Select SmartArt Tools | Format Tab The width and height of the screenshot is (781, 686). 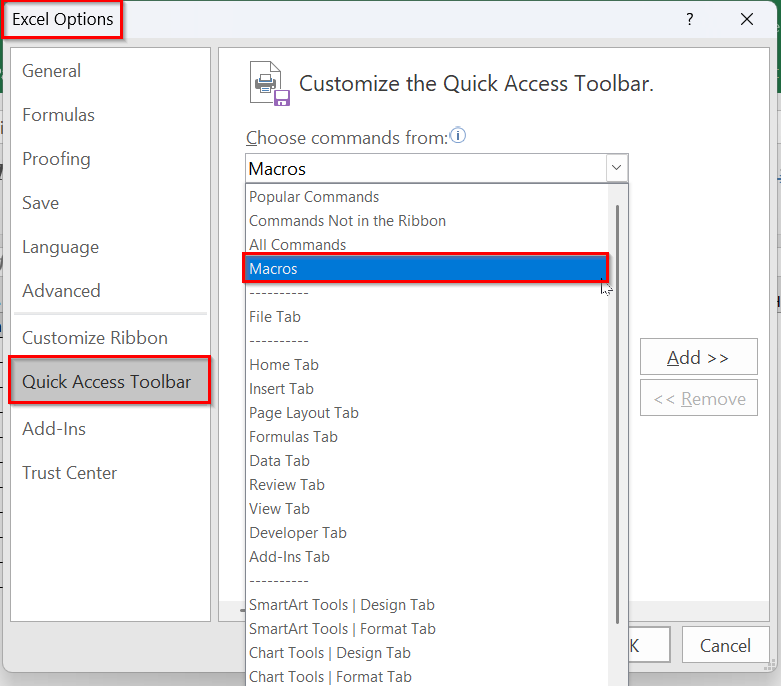coord(427,629)
